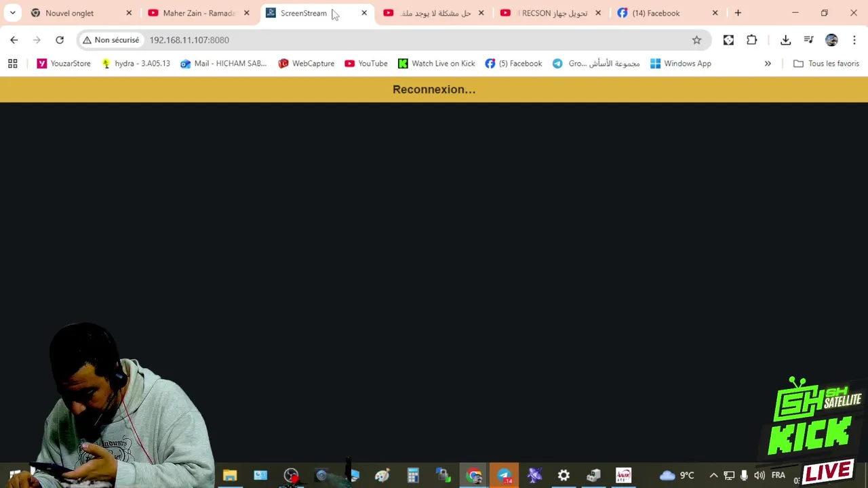Open Telegram in the taskbar
The image size is (868, 488).
pos(505,476)
